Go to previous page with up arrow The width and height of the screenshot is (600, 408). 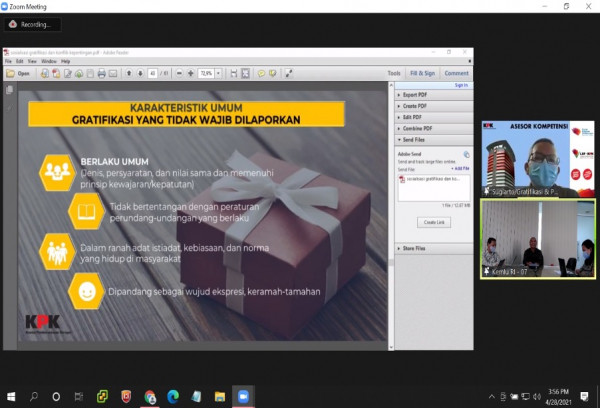(127, 73)
